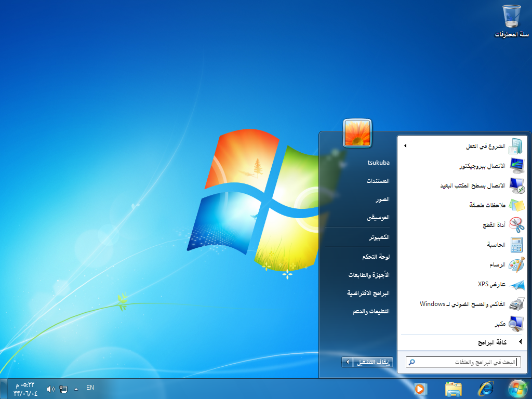This screenshot has width=532, height=399.
Task: Open Control Panel (لوحة التحكم)
Action: 376,257
